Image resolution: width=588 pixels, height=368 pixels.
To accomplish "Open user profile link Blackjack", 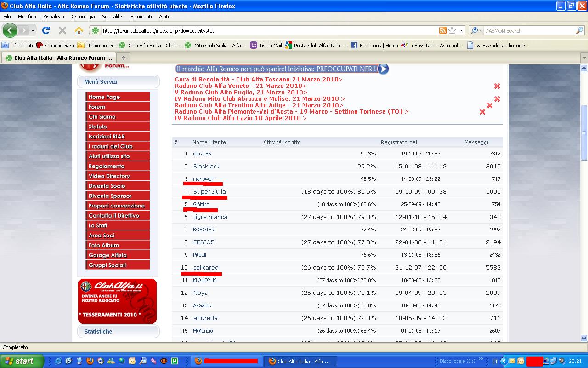I will [x=206, y=167].
